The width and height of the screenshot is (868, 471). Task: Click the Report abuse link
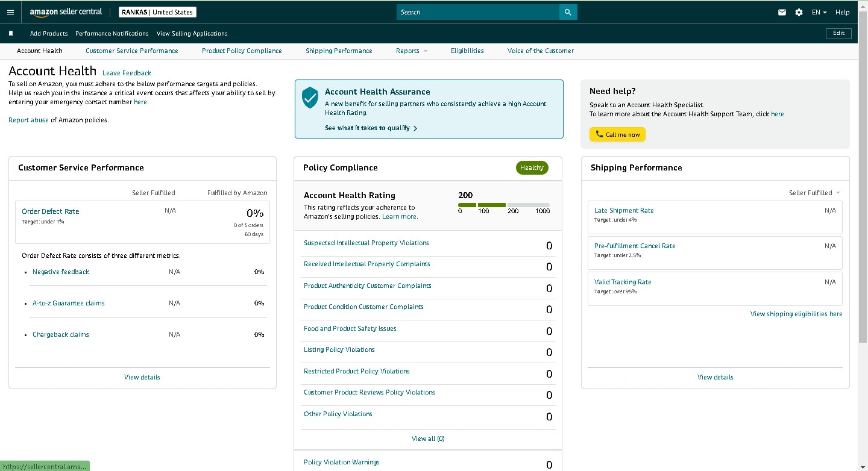[x=28, y=120]
